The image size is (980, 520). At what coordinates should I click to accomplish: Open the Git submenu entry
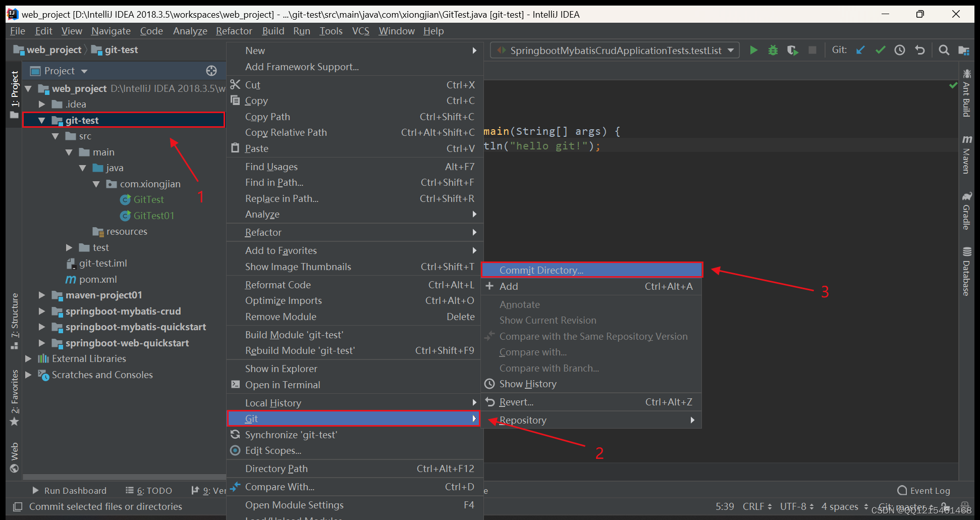click(353, 419)
